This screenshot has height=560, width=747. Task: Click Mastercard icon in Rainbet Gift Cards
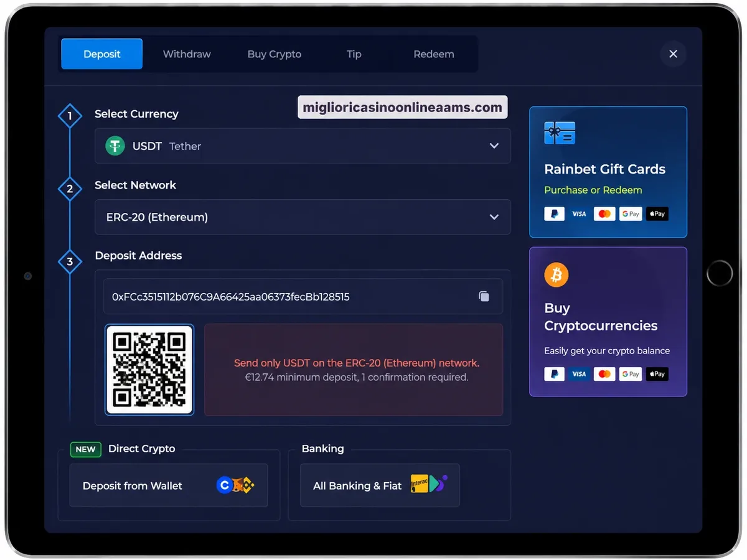[604, 214]
